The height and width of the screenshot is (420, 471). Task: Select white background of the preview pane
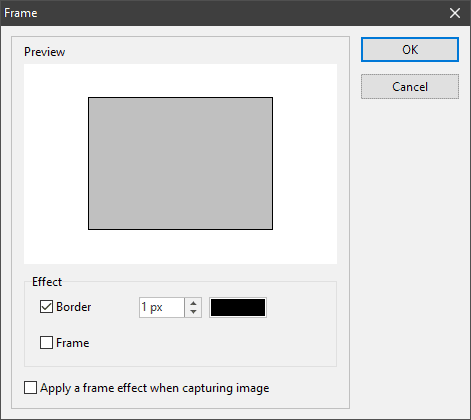click(180, 247)
